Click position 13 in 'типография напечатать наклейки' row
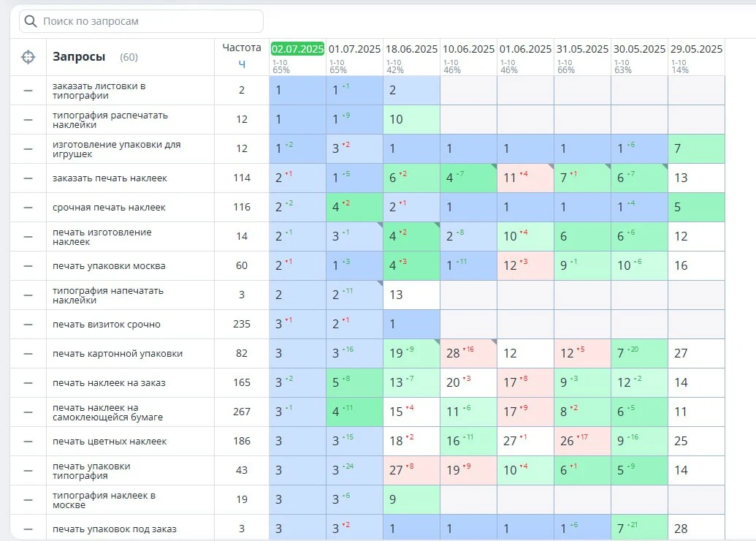The image size is (756, 541). [x=396, y=295]
